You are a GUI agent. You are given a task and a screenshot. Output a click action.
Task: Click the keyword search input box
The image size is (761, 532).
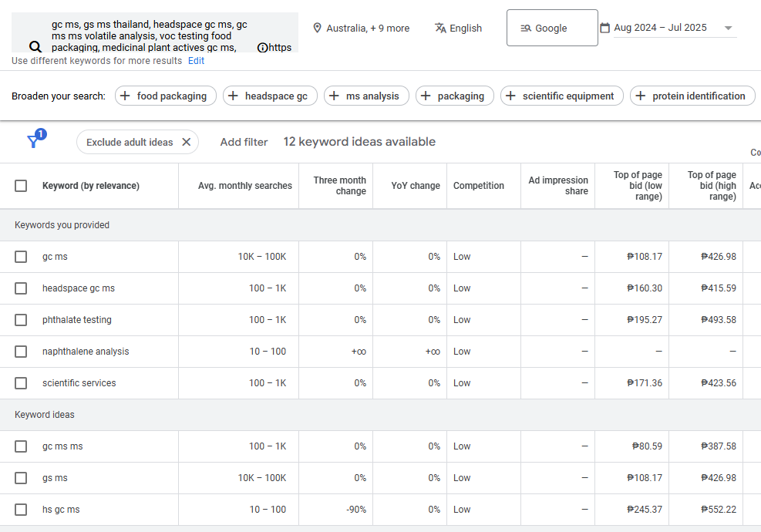(x=150, y=32)
